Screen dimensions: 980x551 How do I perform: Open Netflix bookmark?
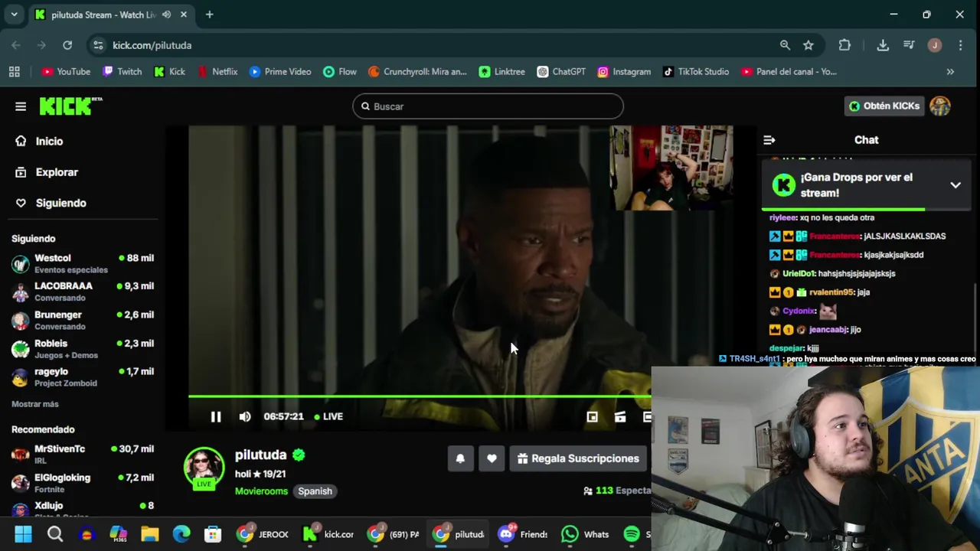click(217, 72)
